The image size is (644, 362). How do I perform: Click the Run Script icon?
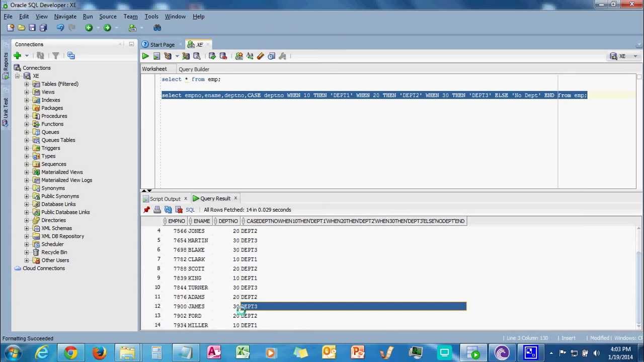tap(156, 56)
